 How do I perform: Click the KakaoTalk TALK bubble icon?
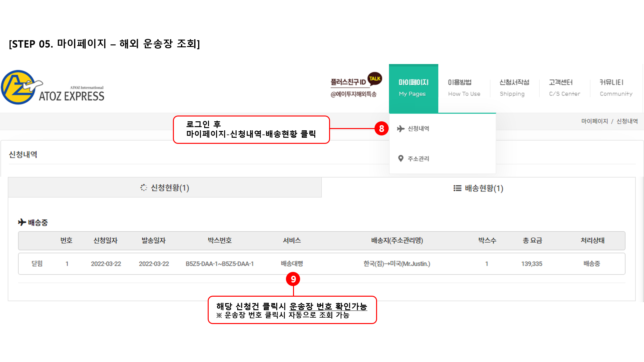(374, 79)
